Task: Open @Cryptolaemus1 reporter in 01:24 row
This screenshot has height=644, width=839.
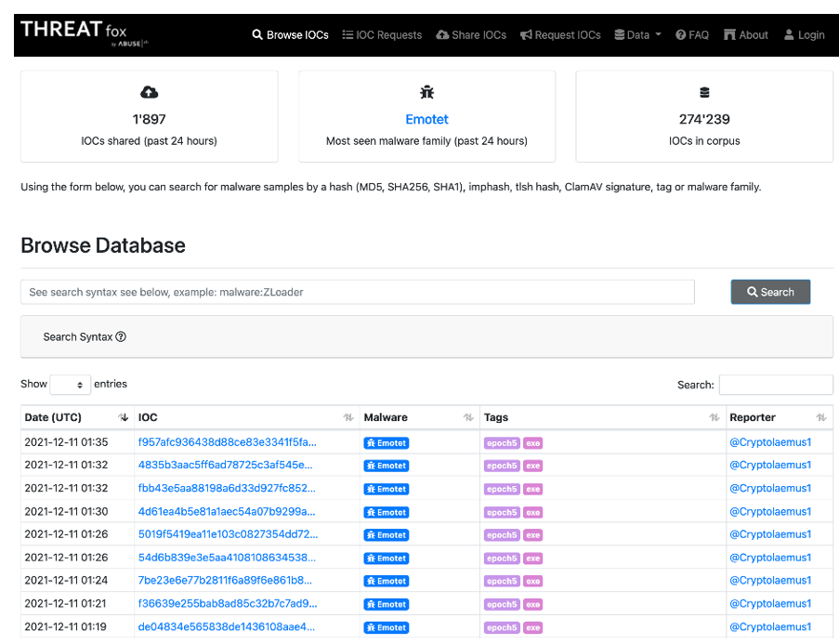Action: (x=770, y=580)
